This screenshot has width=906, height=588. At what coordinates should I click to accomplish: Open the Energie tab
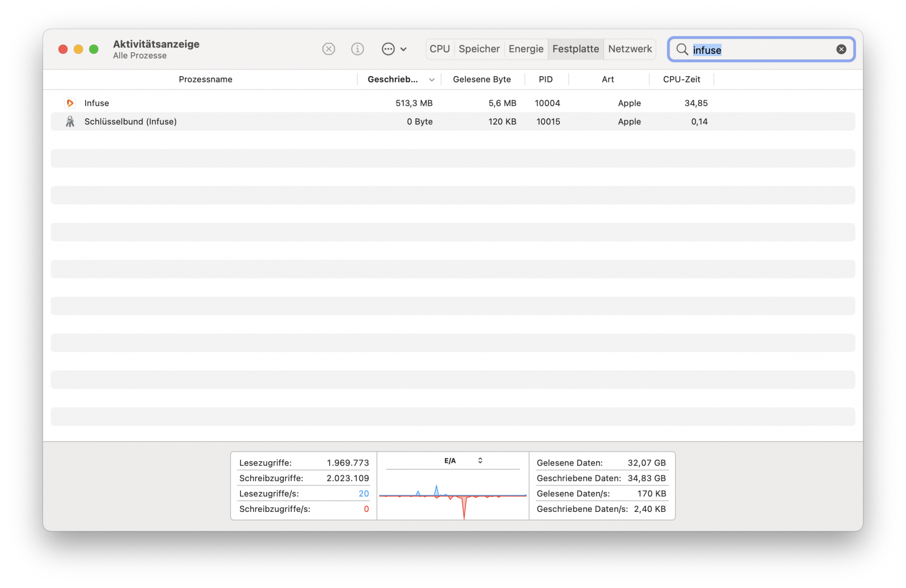pyautogui.click(x=525, y=49)
